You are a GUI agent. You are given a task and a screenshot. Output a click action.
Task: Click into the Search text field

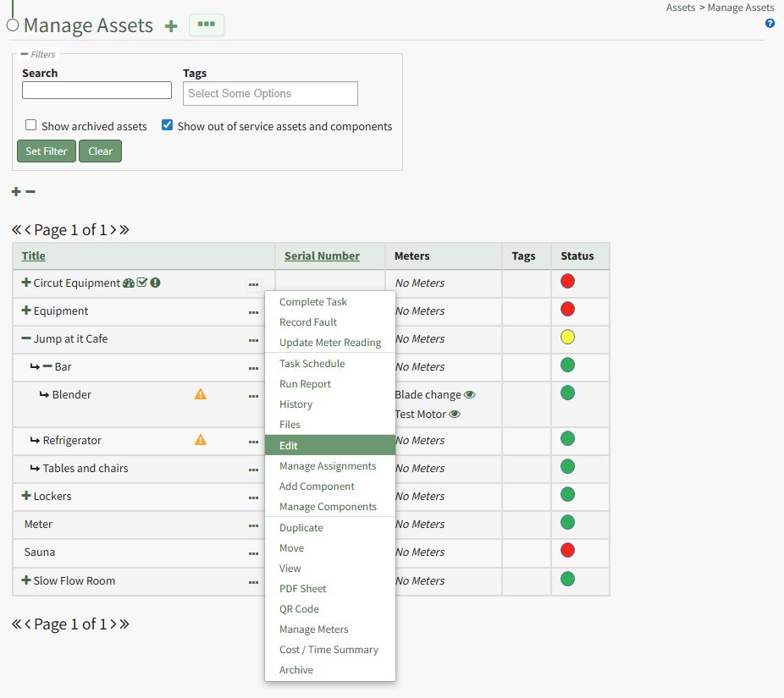point(97,91)
